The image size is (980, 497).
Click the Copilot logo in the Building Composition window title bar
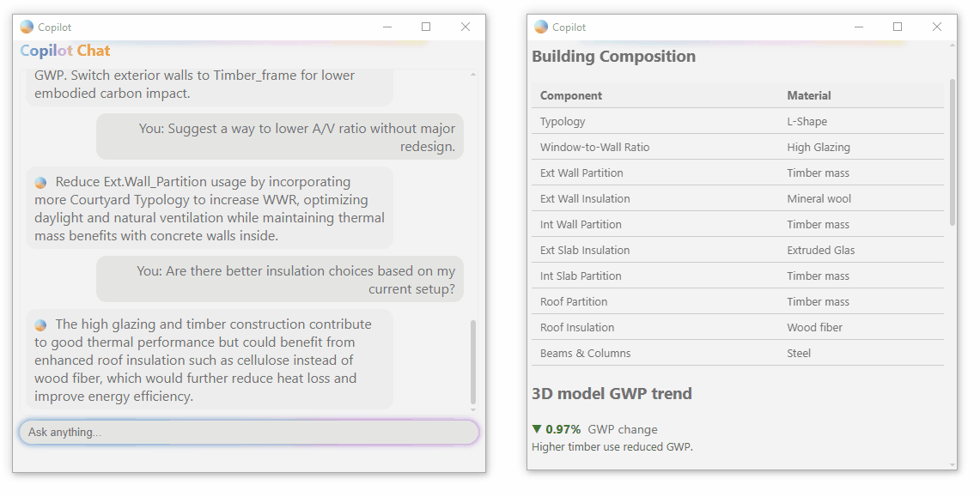(541, 27)
